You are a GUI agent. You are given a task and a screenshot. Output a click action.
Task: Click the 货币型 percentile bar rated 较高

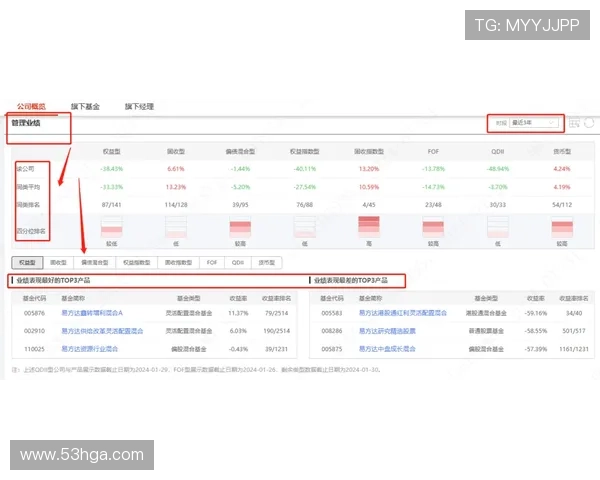562,227
